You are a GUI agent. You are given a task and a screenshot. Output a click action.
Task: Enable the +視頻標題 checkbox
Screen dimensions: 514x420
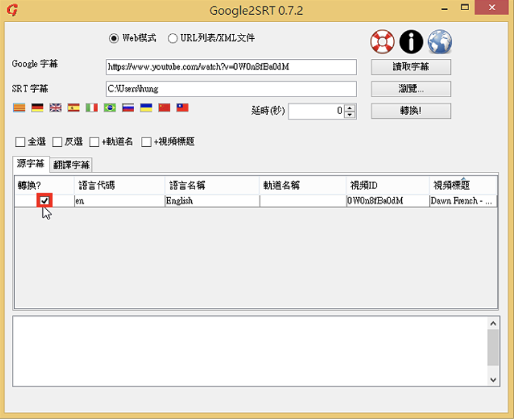click(146, 142)
